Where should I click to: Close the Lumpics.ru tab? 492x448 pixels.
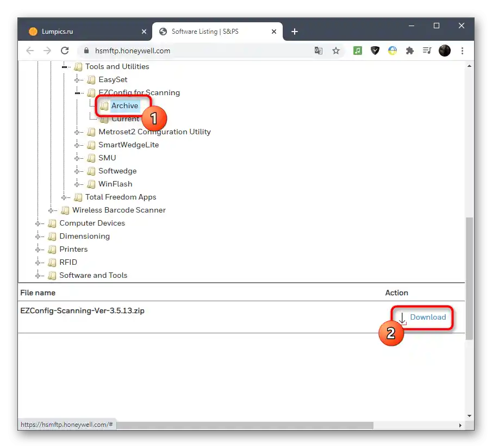coord(144,32)
